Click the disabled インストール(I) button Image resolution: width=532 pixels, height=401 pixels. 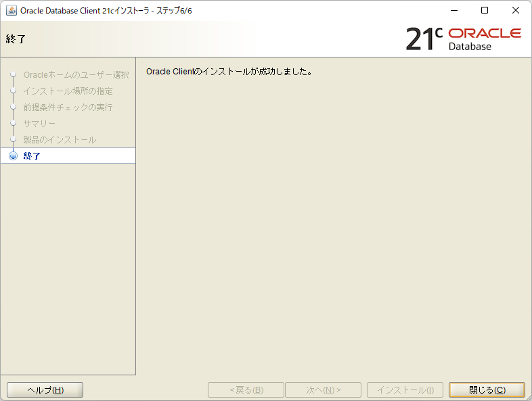[405, 390]
